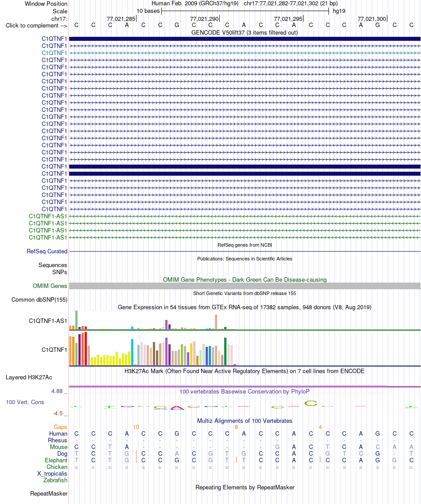Click the Sequences track label

tap(53, 265)
